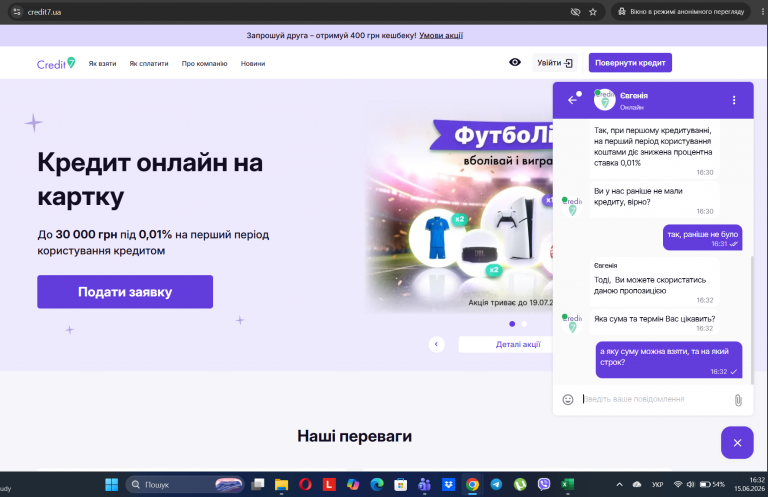Open Task View on taskbar
Screen dimensions: 768x497
pos(258,484)
